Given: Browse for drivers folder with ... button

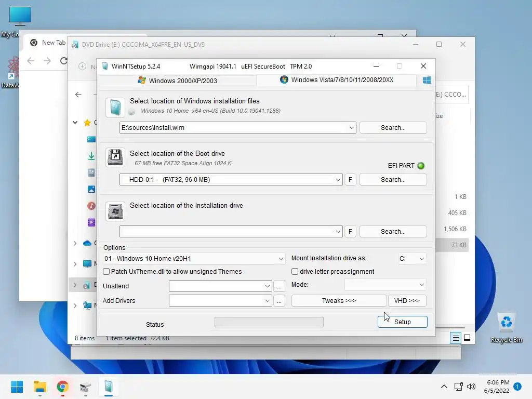Looking at the screenshot, I should click(x=279, y=301).
